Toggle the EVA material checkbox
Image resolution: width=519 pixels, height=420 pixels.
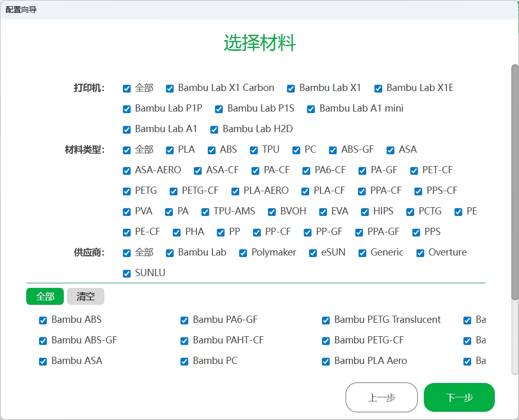click(323, 212)
